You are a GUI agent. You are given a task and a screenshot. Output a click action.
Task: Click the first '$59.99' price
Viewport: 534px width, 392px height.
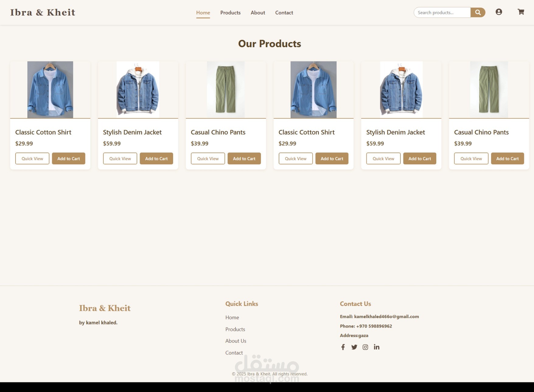click(x=112, y=143)
